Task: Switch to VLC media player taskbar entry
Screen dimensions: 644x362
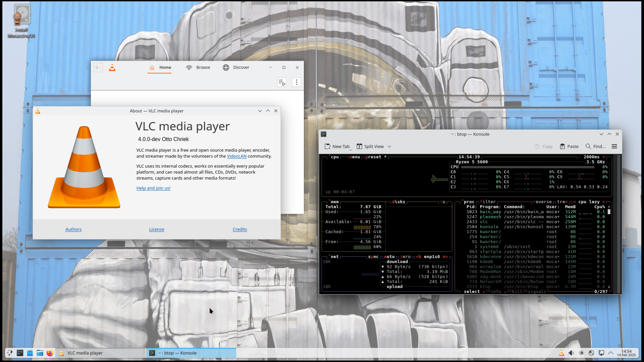Action: tap(101, 353)
